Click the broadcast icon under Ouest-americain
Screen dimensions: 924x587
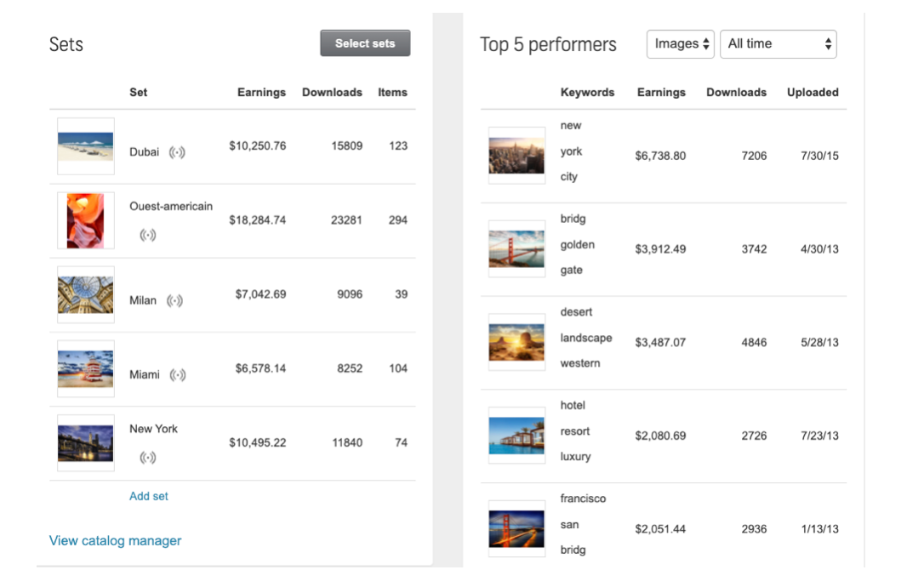pyautogui.click(x=148, y=235)
